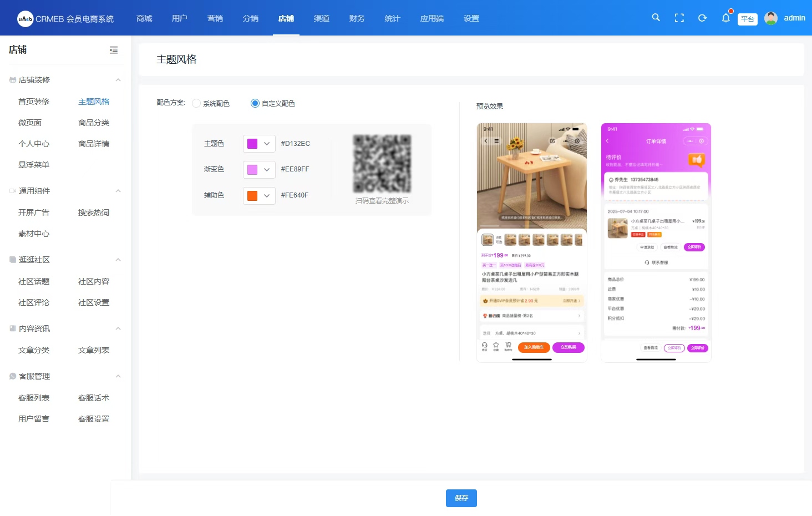Screen dimensions: 812x516
Task: Toggle fullscreen mode icon
Action: [679, 18]
